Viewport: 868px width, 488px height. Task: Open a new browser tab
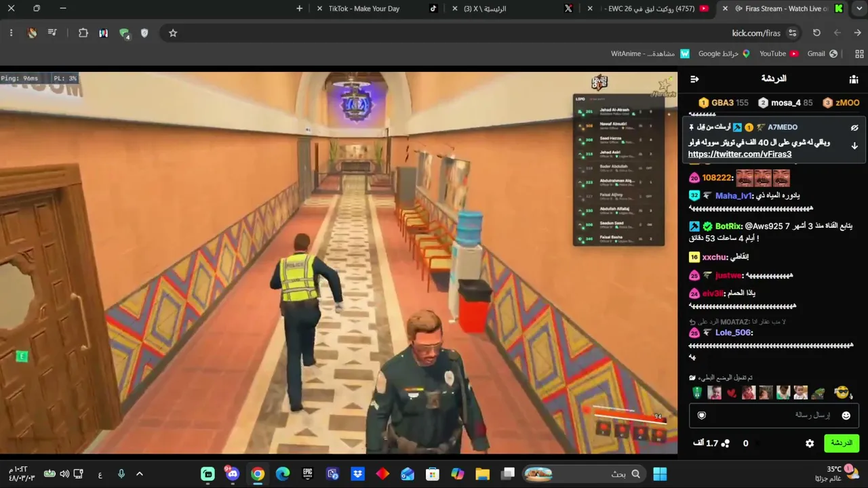point(300,9)
